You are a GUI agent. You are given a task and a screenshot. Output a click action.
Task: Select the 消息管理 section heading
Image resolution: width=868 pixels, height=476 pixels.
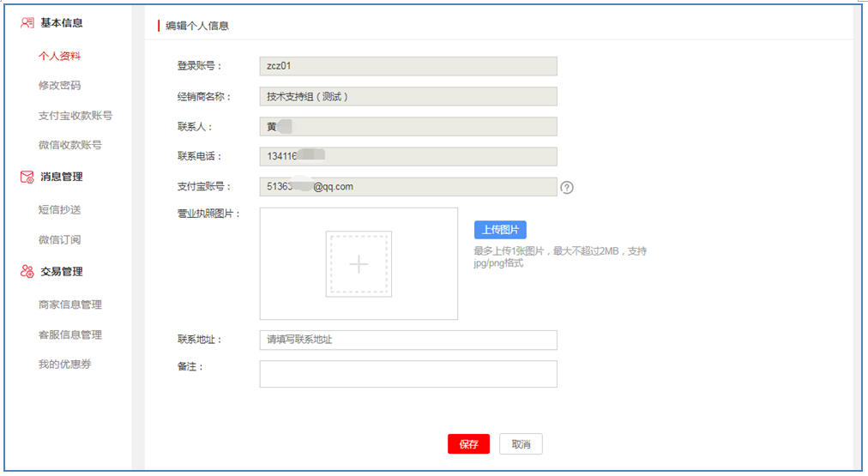(x=62, y=177)
